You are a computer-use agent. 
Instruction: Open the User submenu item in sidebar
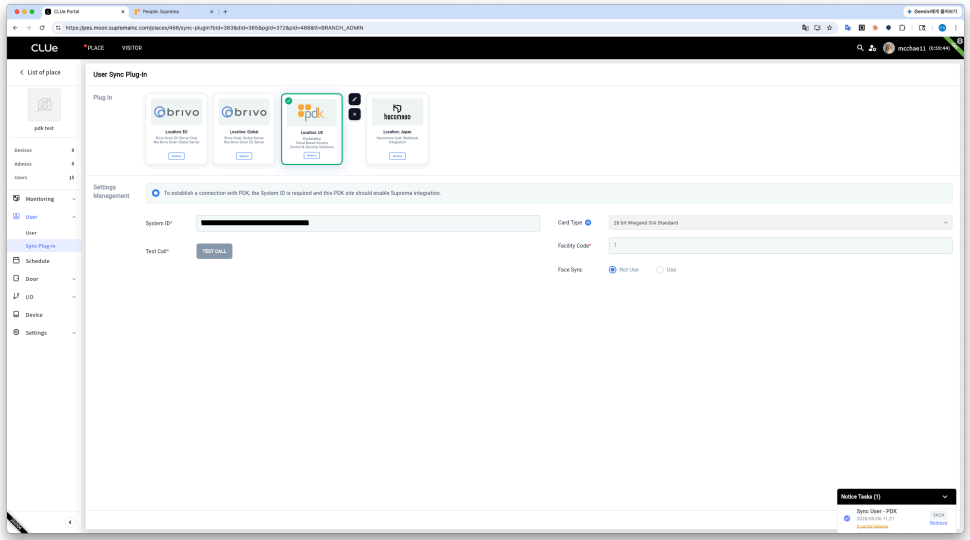pyautogui.click(x=31, y=233)
